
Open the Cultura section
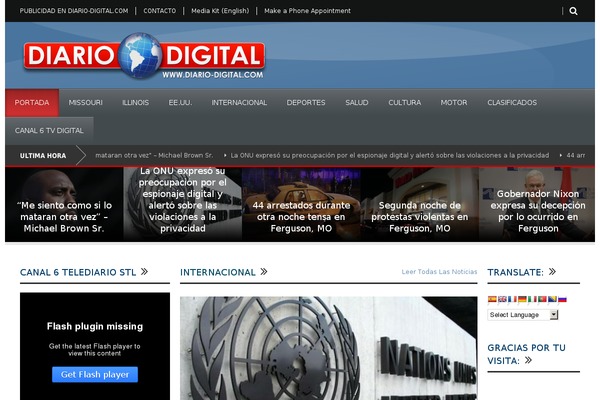pos(404,103)
